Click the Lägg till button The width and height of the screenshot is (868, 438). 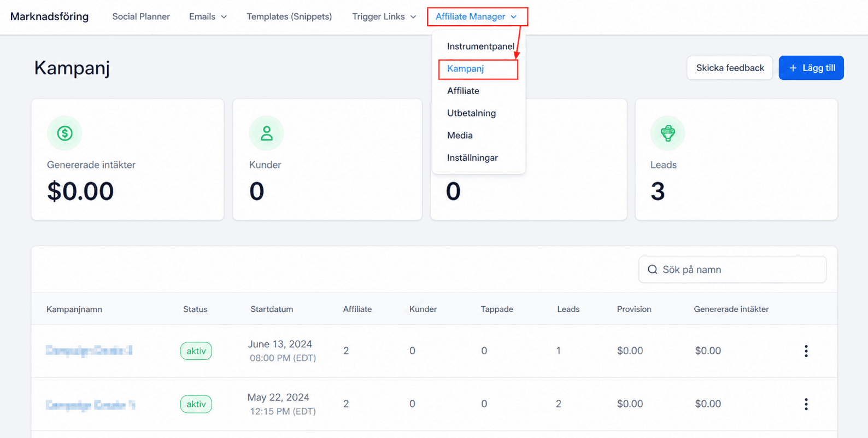811,68
